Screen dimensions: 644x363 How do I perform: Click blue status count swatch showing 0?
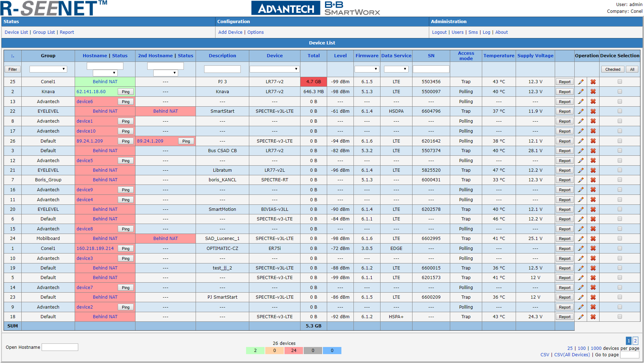click(x=332, y=351)
